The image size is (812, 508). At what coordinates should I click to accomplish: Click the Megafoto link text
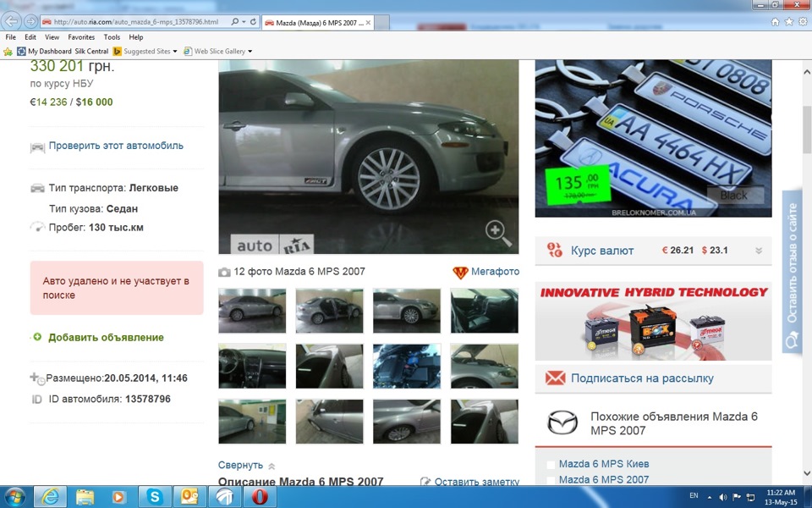(x=495, y=272)
